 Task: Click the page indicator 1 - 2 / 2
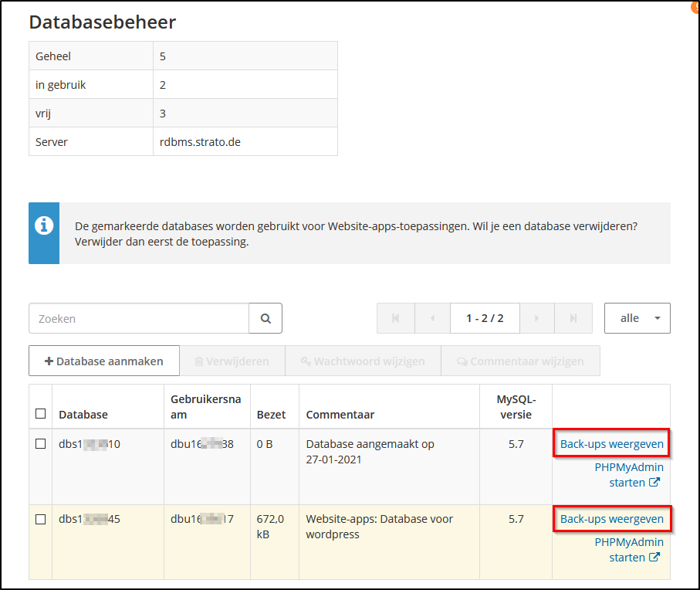[x=485, y=318]
